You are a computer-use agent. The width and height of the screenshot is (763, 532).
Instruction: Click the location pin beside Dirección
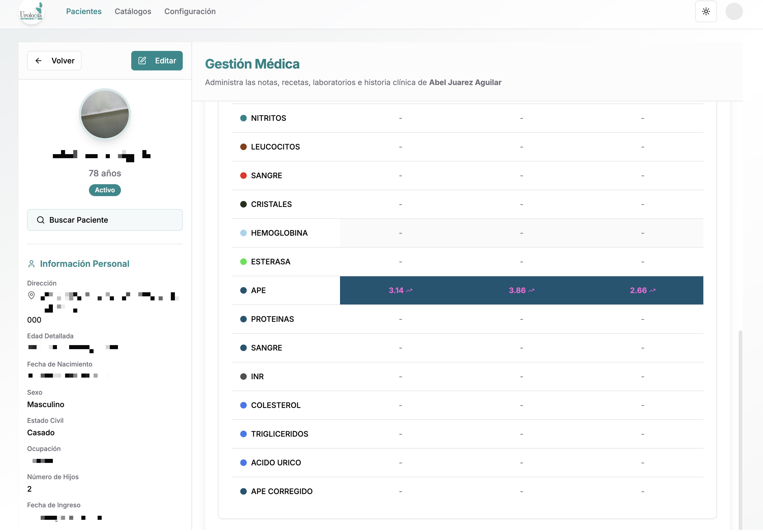(x=31, y=296)
